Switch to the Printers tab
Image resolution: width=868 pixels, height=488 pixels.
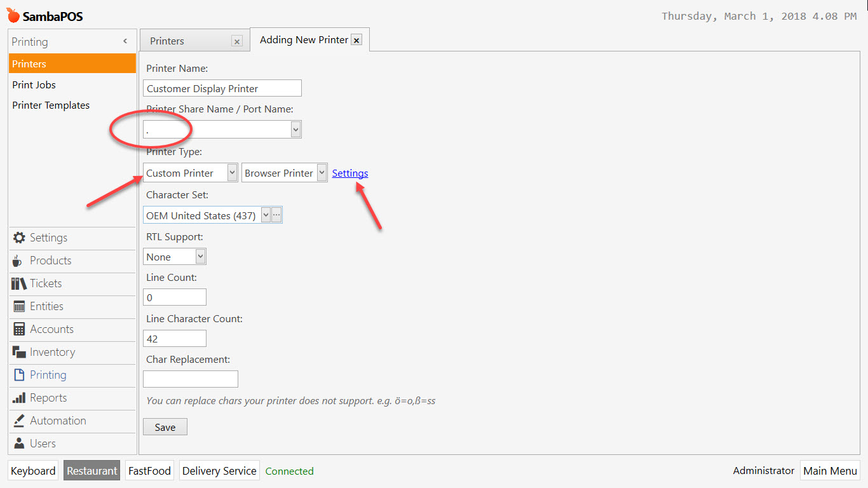point(166,41)
